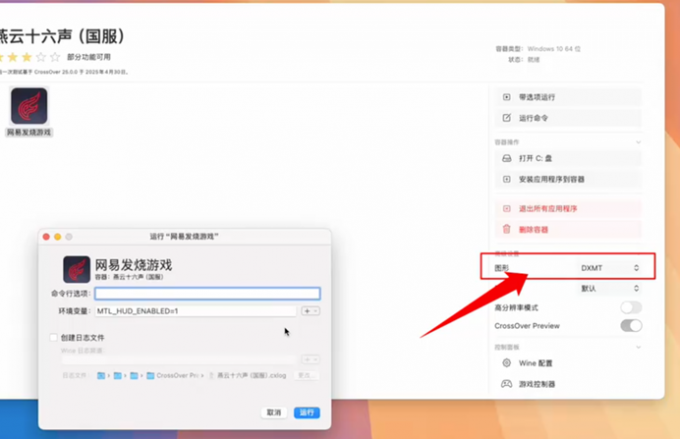This screenshot has width=680, height=439.
Task: Minimize the run dialog with the yellow button
Action: (57, 236)
